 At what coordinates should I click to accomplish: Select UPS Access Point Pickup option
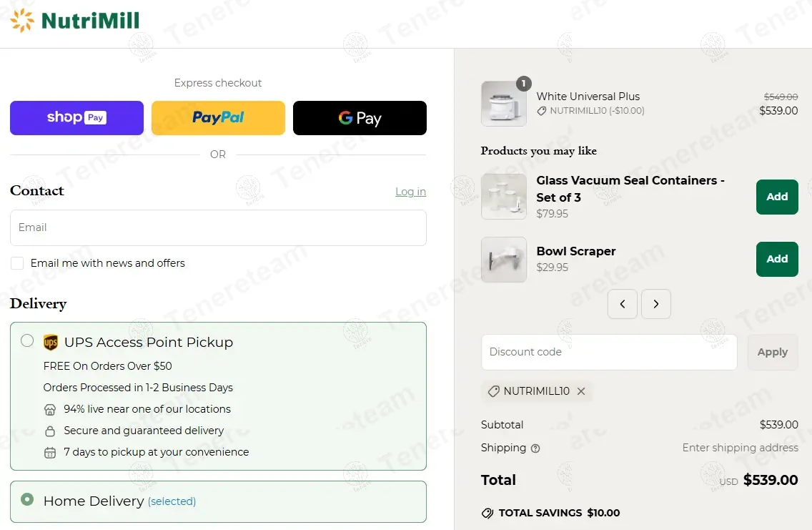coord(27,340)
